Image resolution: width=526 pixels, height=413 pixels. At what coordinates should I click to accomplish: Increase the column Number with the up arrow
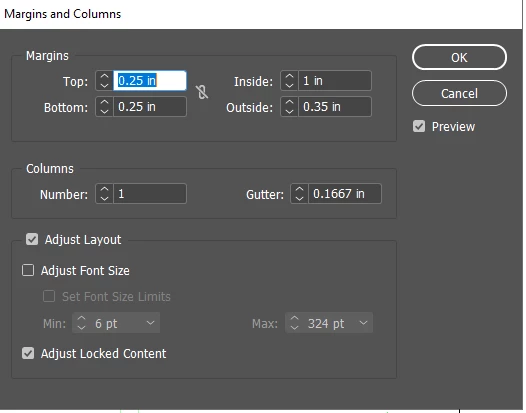click(x=104, y=190)
